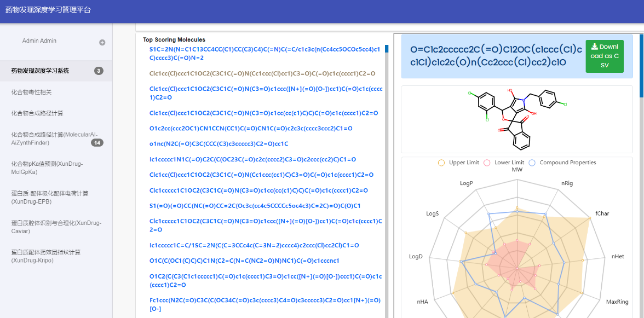
Task: Open 化合物合成路径计算 (MolecularAI-AiZynthFinder) item
Action: coord(49,138)
